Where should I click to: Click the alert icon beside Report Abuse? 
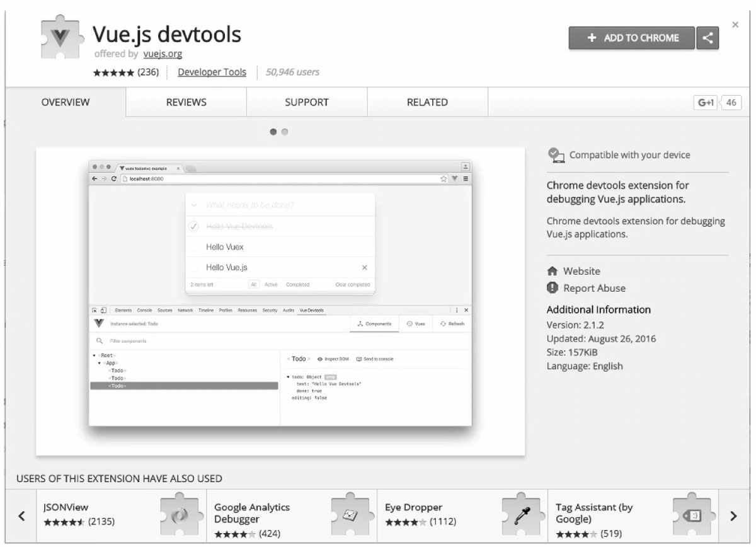point(553,288)
